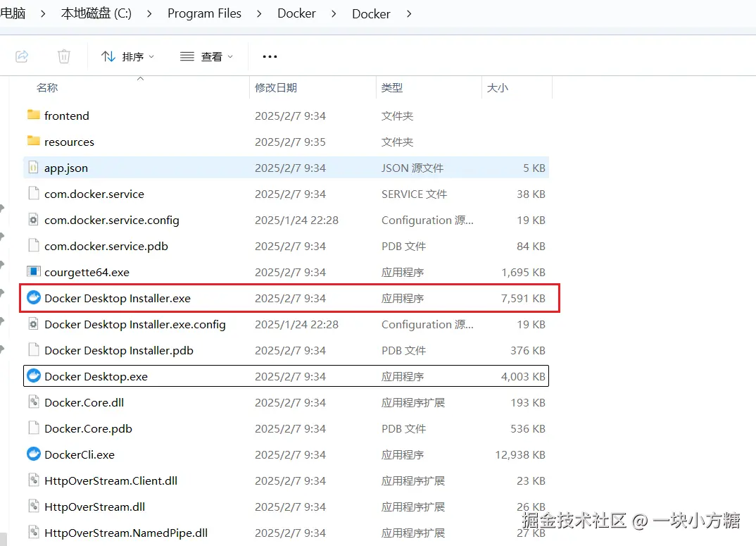Click the com.docker.service.config gear file icon
The width and height of the screenshot is (756, 546).
[x=33, y=220]
